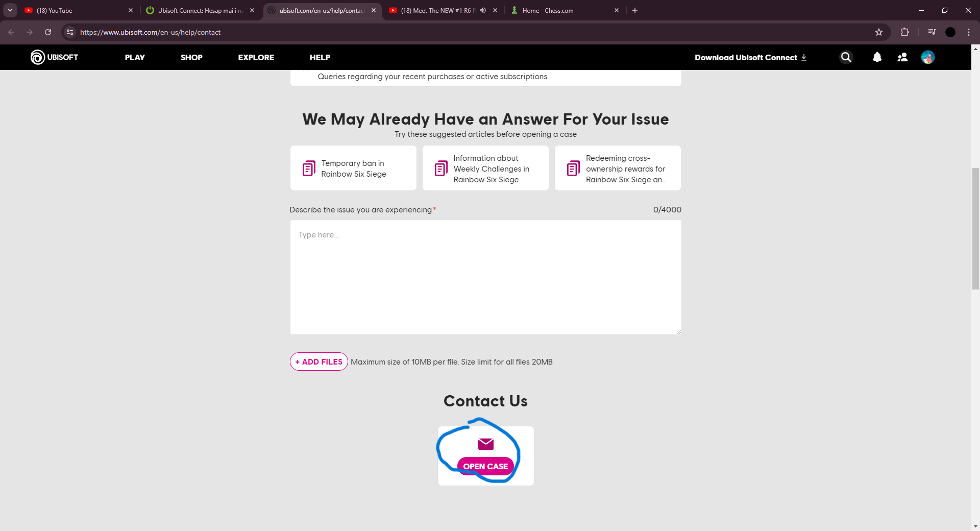Click the "Queries regarding your recent purchases" text

pos(432,77)
